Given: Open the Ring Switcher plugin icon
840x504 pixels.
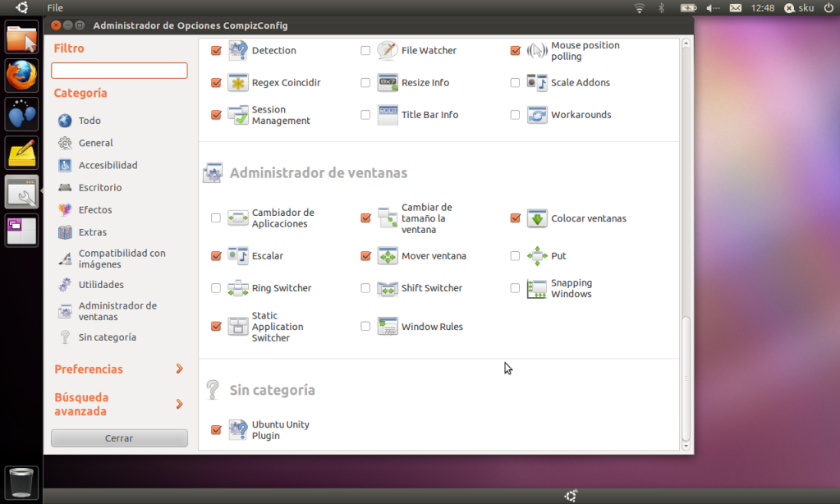Looking at the screenshot, I should point(238,287).
